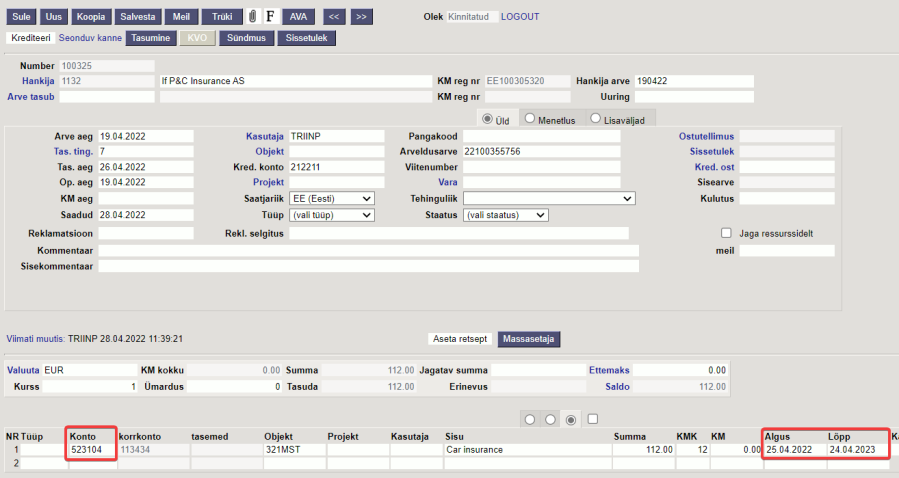Viewport: 899px width, 478px height.
Task: Open the Saatjariik country dropdown
Action: pos(332,198)
